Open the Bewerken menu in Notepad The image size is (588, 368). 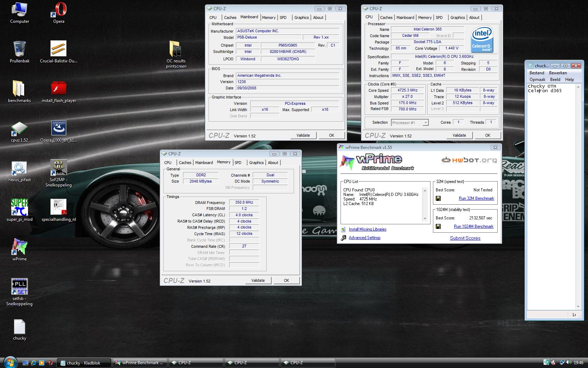click(558, 73)
